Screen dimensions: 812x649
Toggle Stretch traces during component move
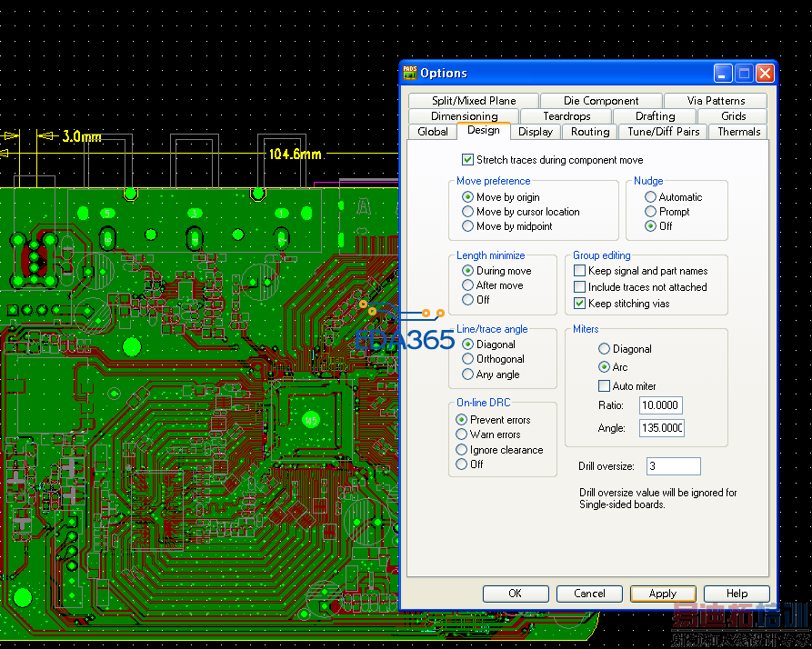468,160
